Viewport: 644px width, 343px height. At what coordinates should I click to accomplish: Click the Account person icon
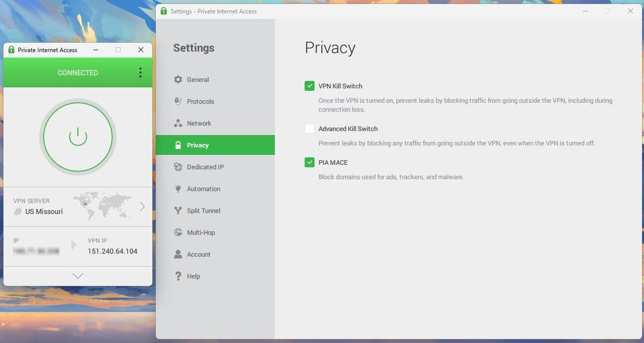click(178, 254)
